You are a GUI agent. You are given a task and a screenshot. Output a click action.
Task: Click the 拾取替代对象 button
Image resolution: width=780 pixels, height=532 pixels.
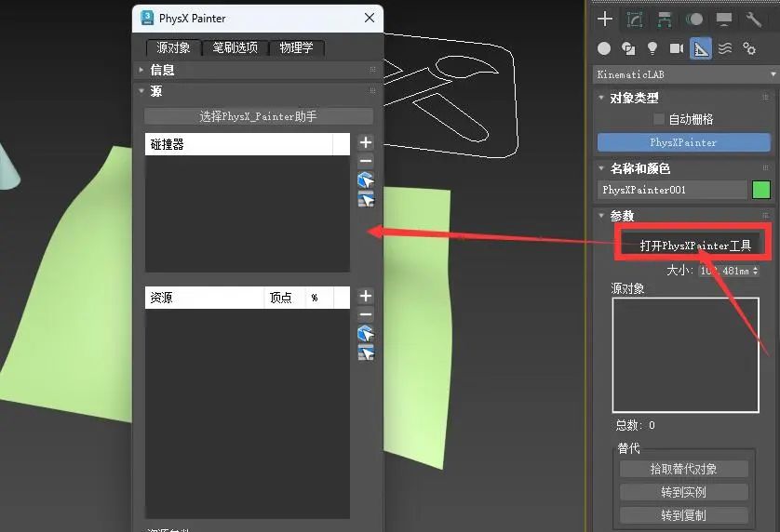pyautogui.click(x=683, y=469)
